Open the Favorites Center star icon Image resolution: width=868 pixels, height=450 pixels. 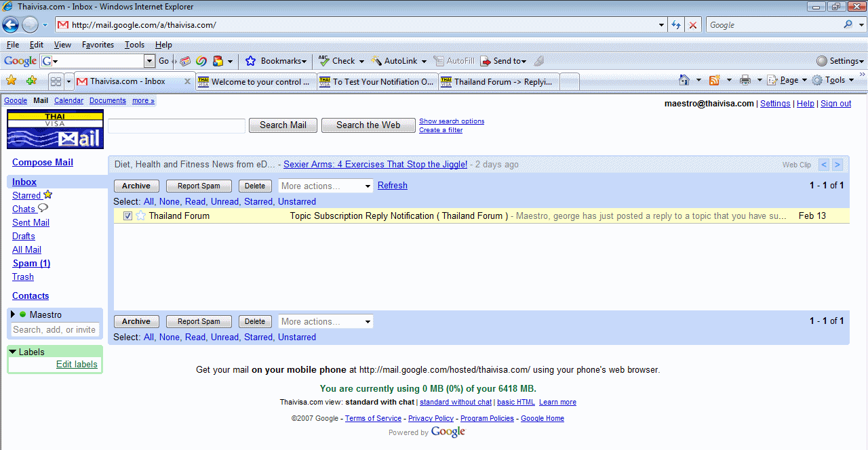pyautogui.click(x=12, y=81)
